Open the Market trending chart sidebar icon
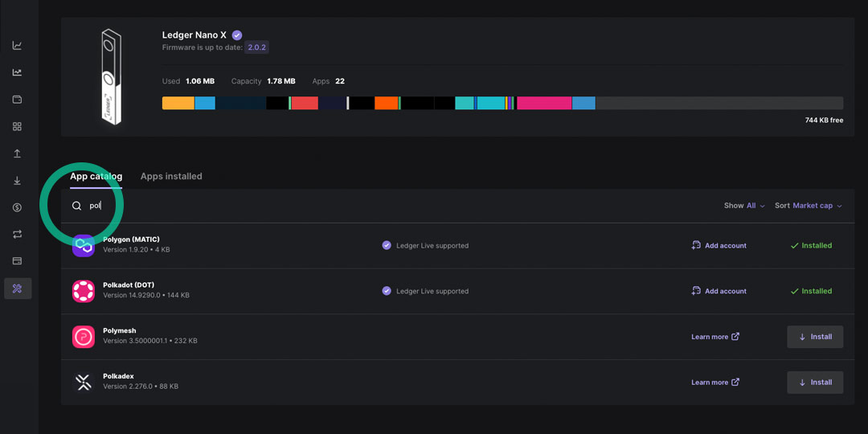 click(x=17, y=72)
